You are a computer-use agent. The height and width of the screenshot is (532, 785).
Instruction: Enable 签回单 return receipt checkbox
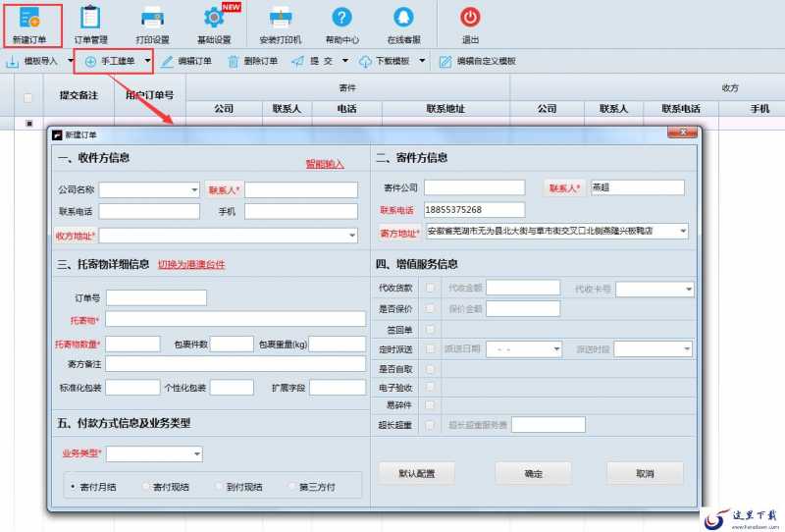tap(430, 329)
